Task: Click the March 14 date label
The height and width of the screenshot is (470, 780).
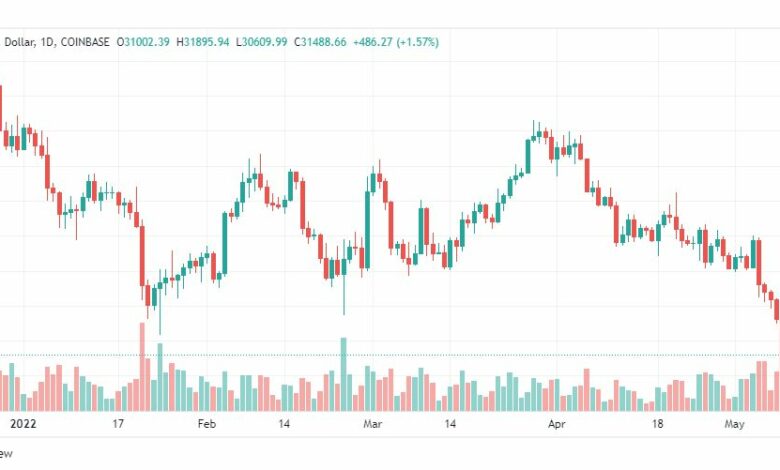Action: pos(450,424)
